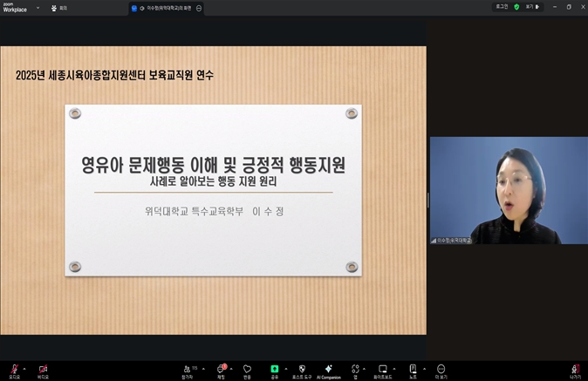Image resolution: width=588 pixels, height=381 pixels.
Task: Open the whiteboard (화이트보드) tool
Action: pyautogui.click(x=383, y=370)
